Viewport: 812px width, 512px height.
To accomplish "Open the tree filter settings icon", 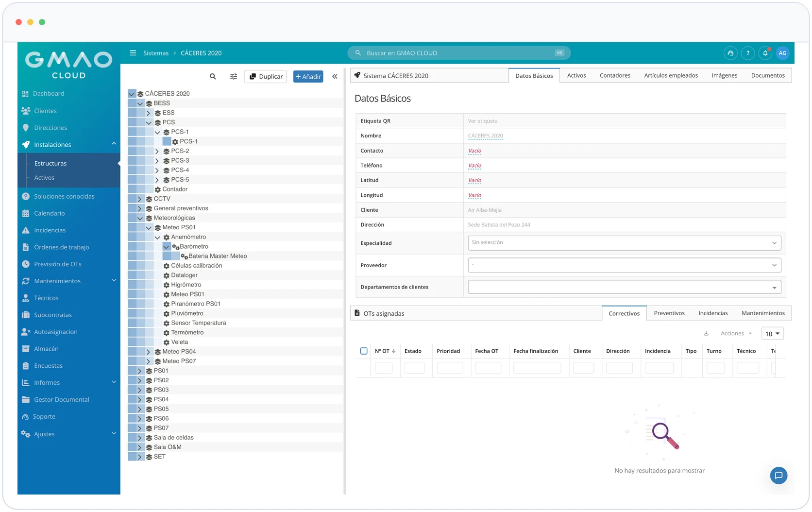I will pyautogui.click(x=234, y=76).
